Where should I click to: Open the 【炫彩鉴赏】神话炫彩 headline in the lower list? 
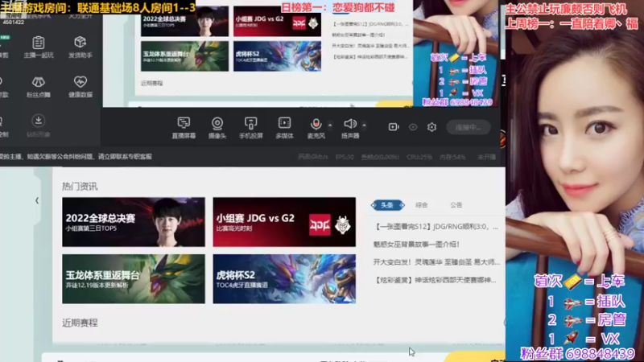436,280
